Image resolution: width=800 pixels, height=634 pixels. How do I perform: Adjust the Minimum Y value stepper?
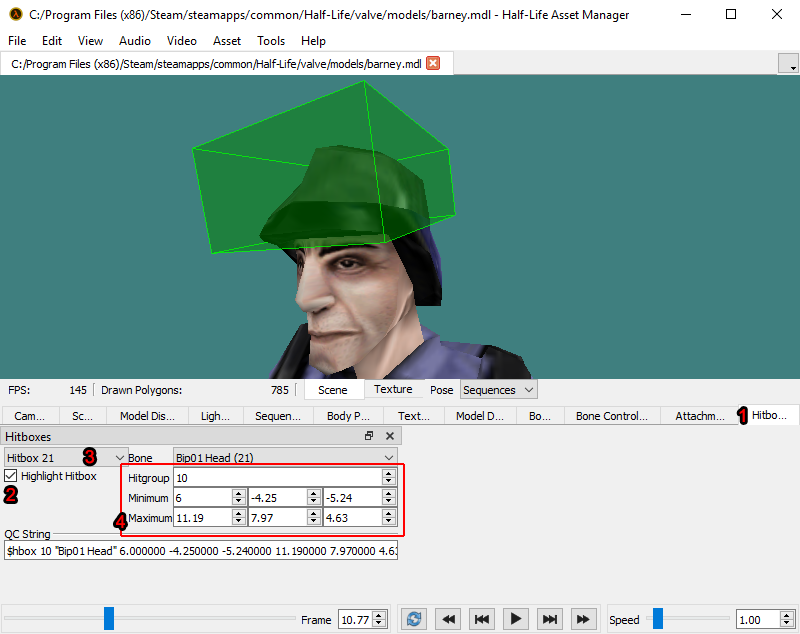[x=314, y=497]
